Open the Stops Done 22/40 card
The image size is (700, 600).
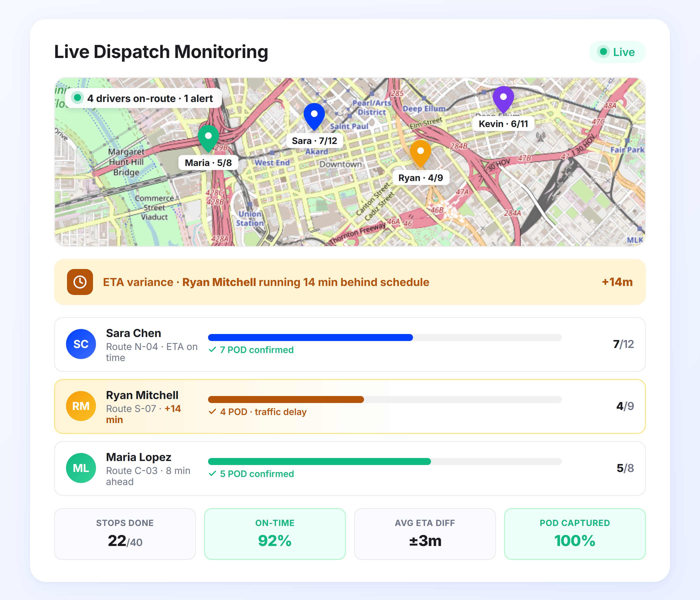click(125, 534)
